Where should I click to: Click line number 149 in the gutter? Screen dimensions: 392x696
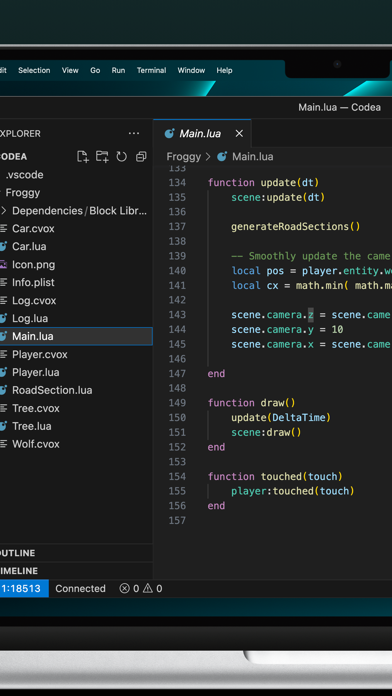177,403
